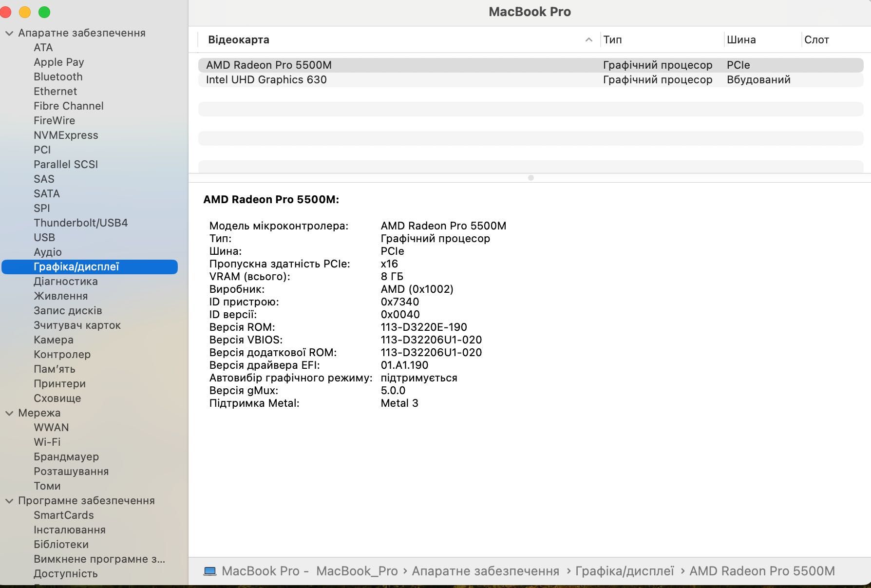The width and height of the screenshot is (871, 588).
Task: Open ATA in the sidebar
Action: (x=43, y=48)
